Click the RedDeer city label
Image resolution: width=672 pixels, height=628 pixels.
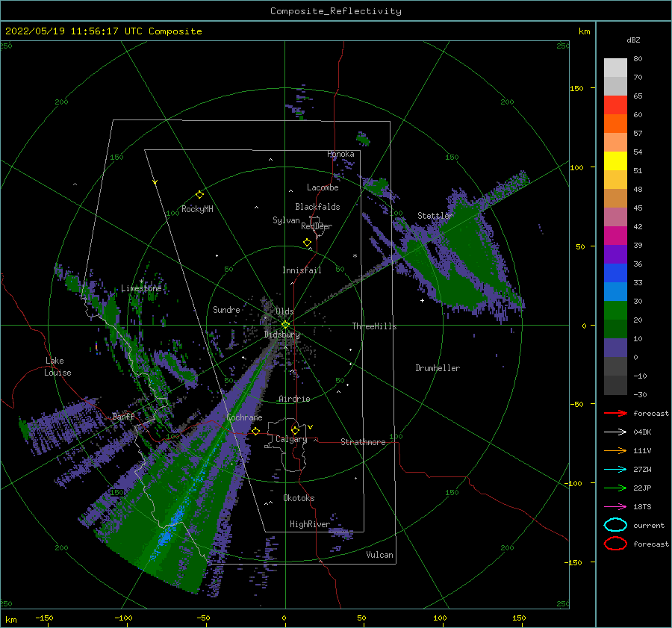[x=317, y=226]
